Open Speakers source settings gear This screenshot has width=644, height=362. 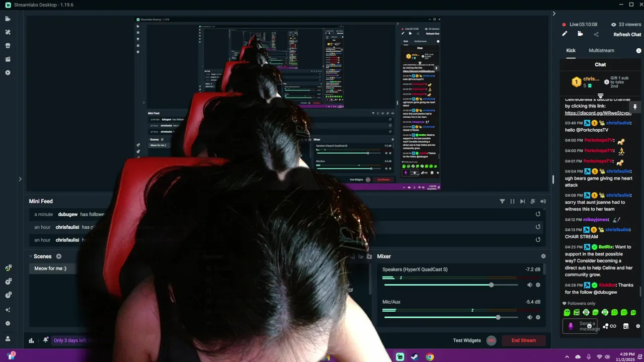point(538,285)
